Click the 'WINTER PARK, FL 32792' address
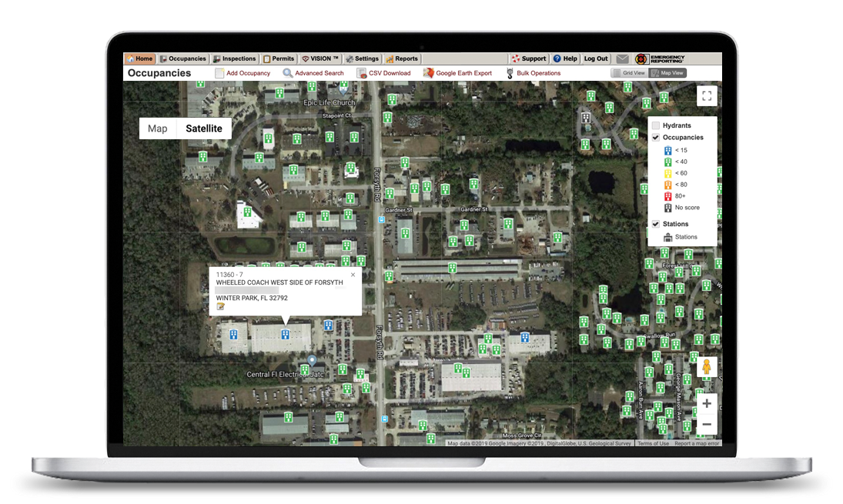The width and height of the screenshot is (843, 504). coord(252,298)
